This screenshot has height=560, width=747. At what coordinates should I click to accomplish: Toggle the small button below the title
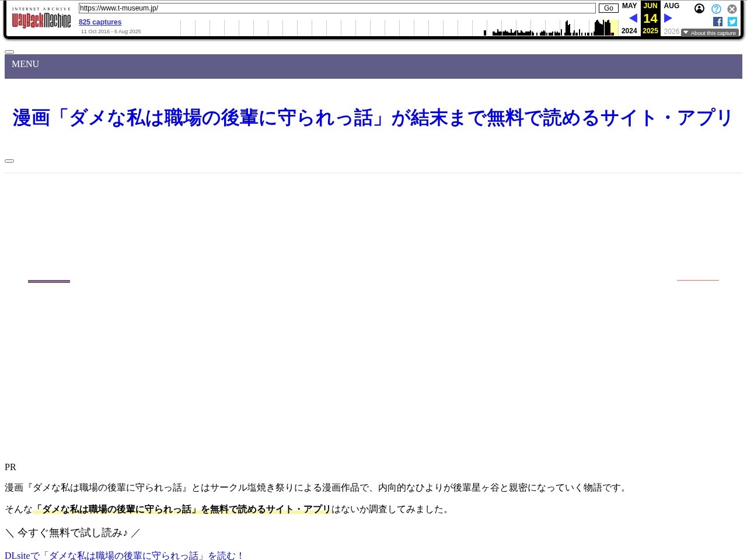click(x=9, y=161)
